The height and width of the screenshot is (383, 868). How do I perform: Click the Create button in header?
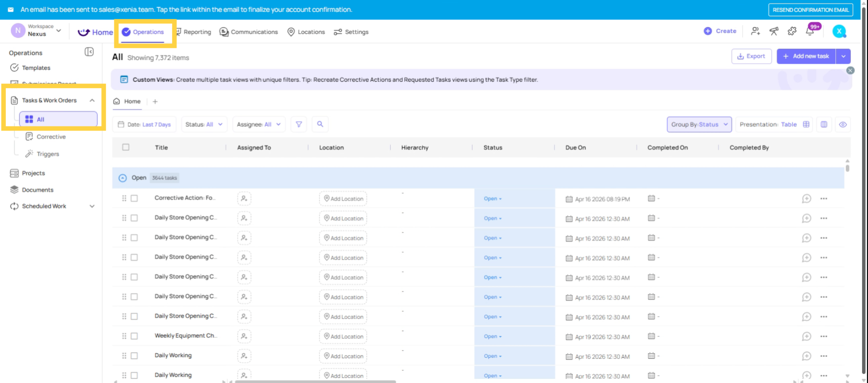(x=720, y=31)
